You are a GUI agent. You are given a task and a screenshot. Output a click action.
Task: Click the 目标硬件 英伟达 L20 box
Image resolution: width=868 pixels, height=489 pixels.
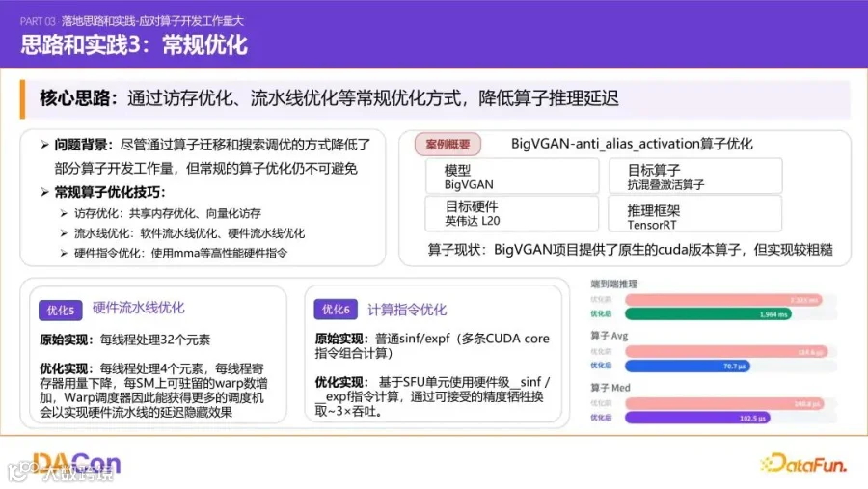click(x=512, y=213)
